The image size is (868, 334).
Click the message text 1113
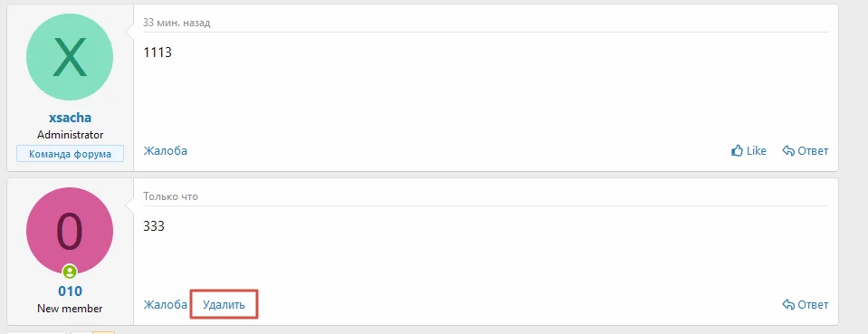157,52
